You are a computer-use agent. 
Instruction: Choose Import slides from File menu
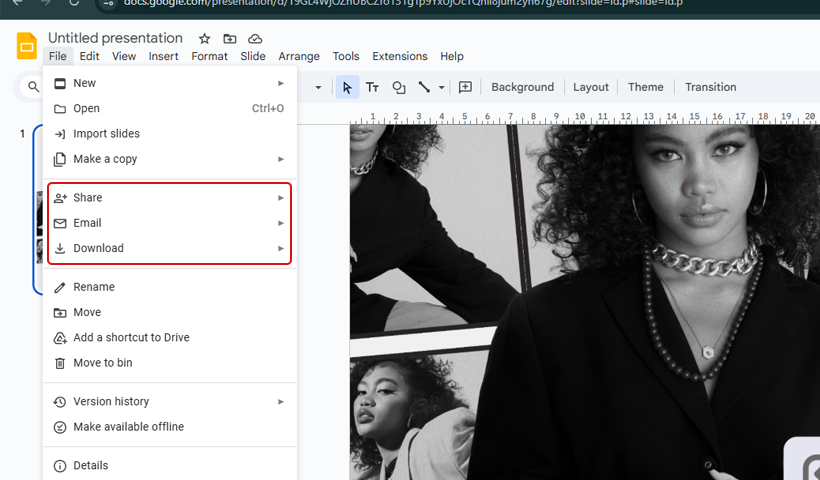tap(106, 134)
